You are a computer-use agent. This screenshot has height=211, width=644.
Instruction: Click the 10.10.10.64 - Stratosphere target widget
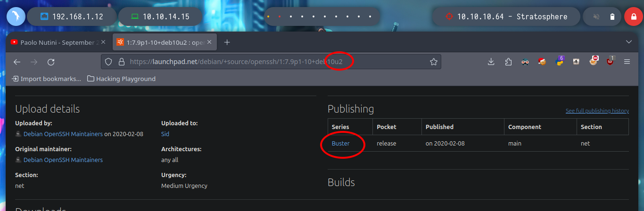tap(506, 16)
